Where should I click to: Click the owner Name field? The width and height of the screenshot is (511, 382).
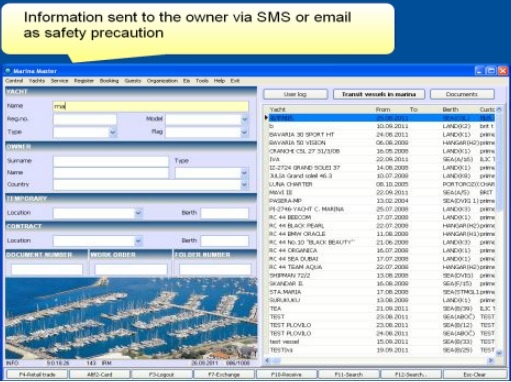coord(111,173)
